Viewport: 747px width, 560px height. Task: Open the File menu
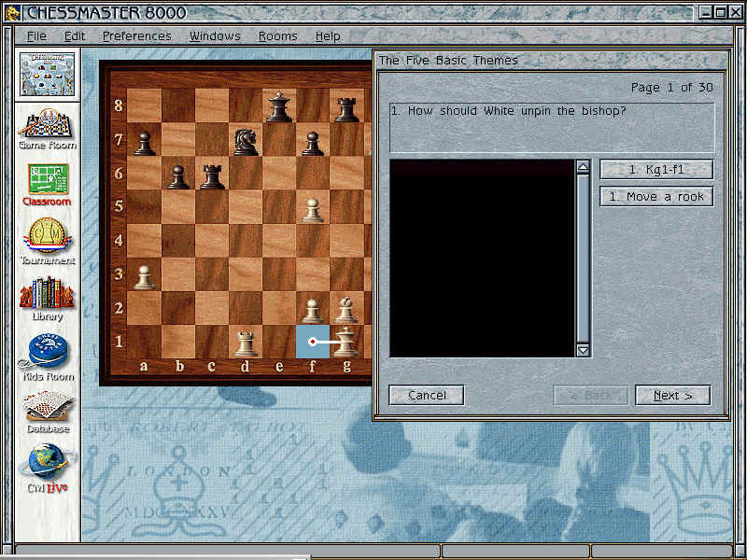pos(36,36)
